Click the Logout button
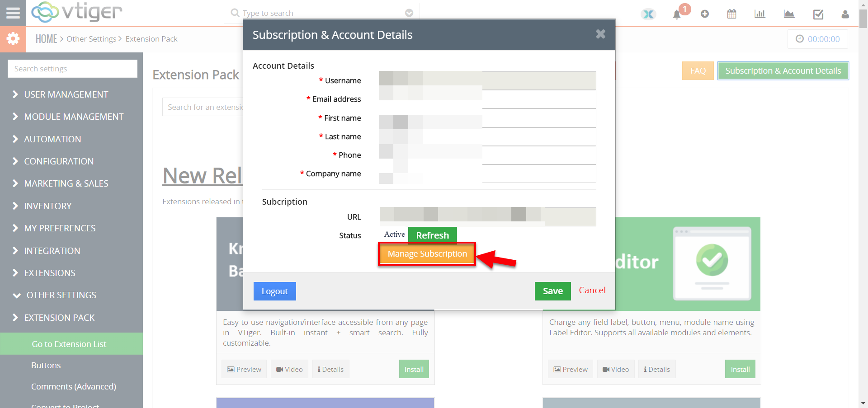Viewport: 868px width, 408px height. click(274, 291)
